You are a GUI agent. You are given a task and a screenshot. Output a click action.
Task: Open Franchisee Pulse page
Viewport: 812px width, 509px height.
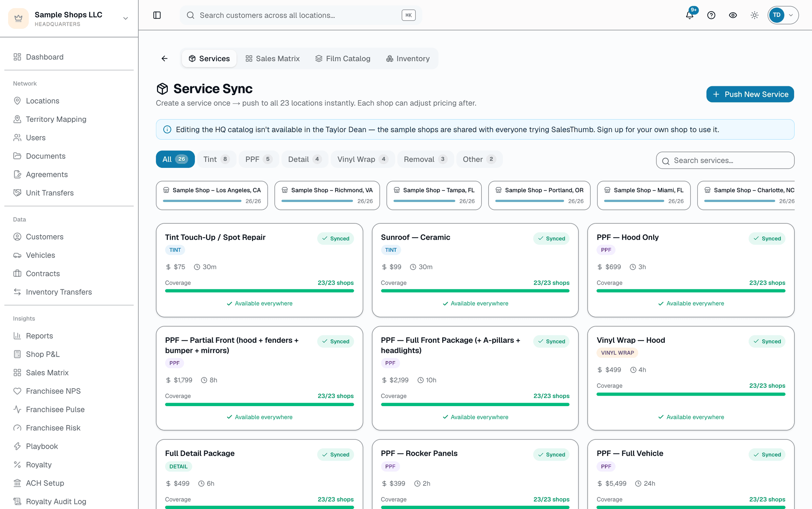click(x=69, y=410)
